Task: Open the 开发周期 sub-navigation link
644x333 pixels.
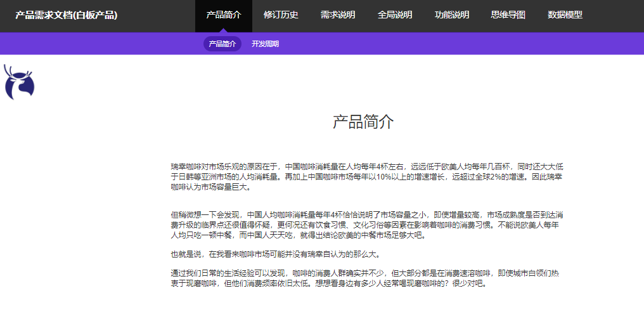Action: point(266,44)
